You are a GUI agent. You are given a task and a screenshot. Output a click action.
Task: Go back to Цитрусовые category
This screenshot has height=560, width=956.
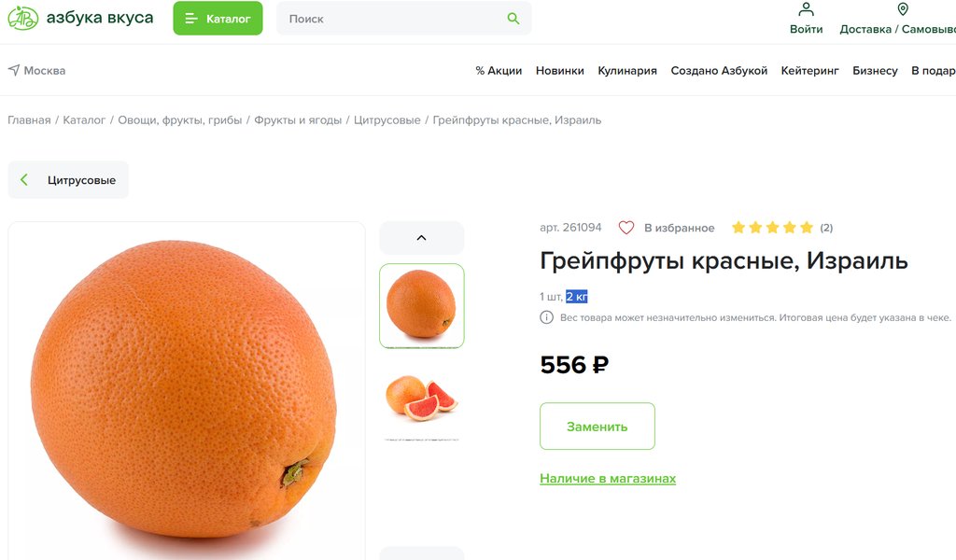coord(68,180)
